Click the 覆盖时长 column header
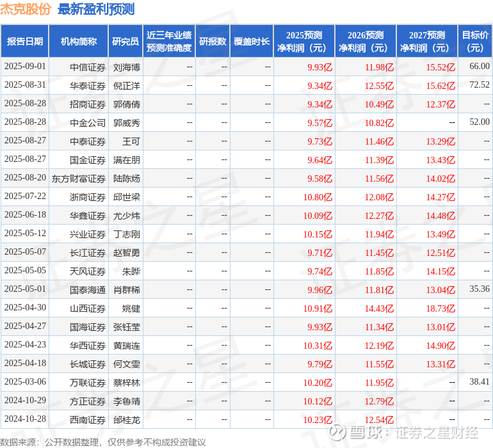 pos(252,41)
